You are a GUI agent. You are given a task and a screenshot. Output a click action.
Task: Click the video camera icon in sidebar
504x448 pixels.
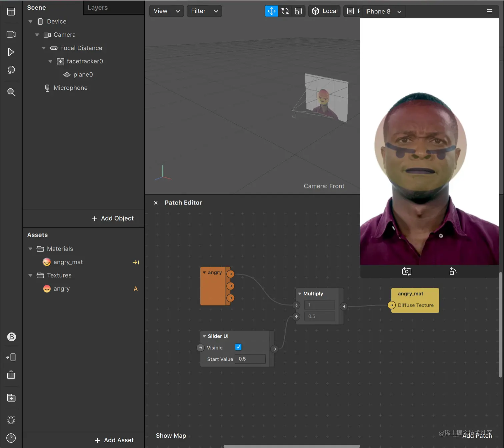[11, 34]
